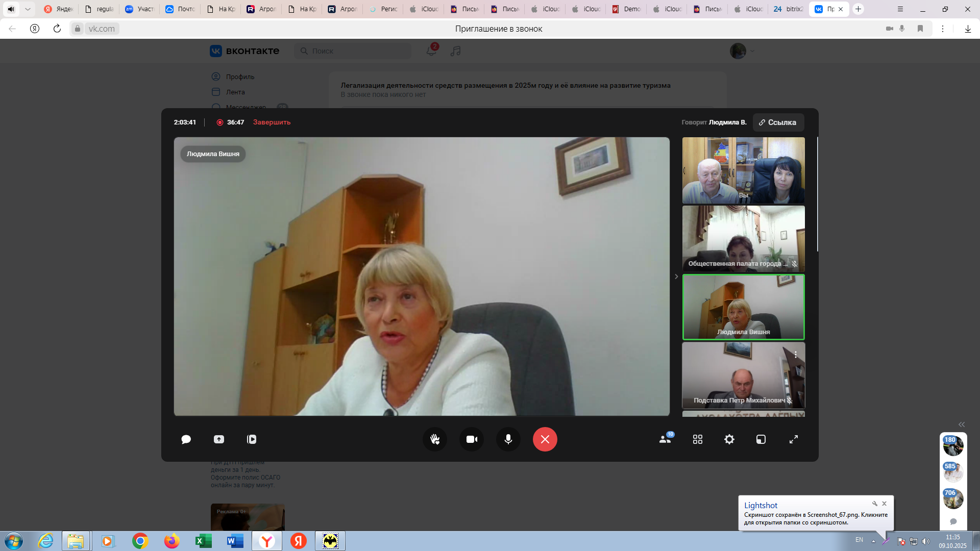Open Профиль in left menu

[240, 77]
